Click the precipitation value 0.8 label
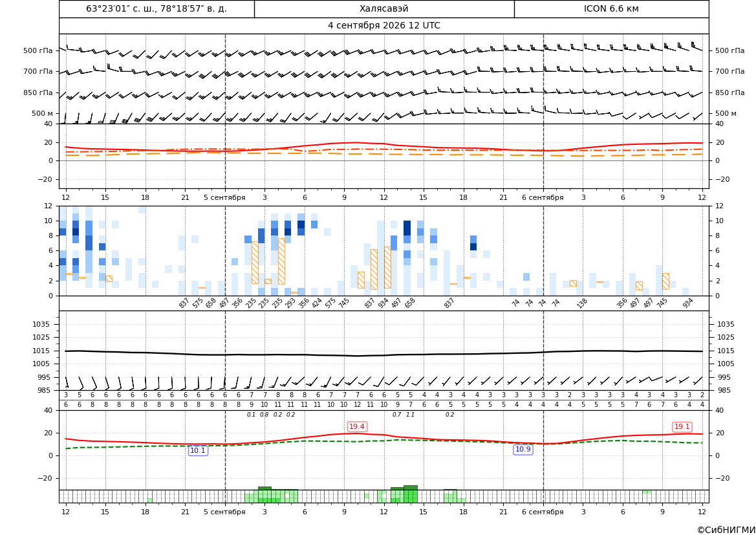This screenshot has height=535, width=756. [265, 415]
